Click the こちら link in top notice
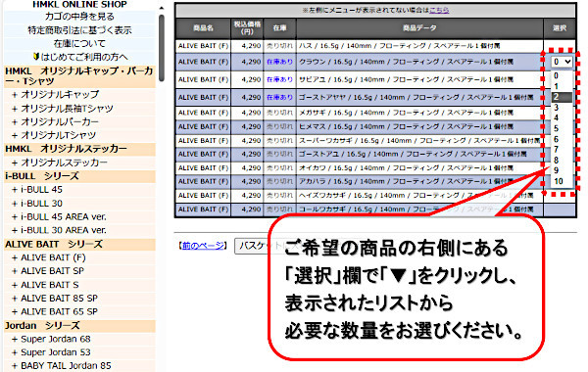Viewport: 588px width, 372px height. pyautogui.click(x=439, y=10)
